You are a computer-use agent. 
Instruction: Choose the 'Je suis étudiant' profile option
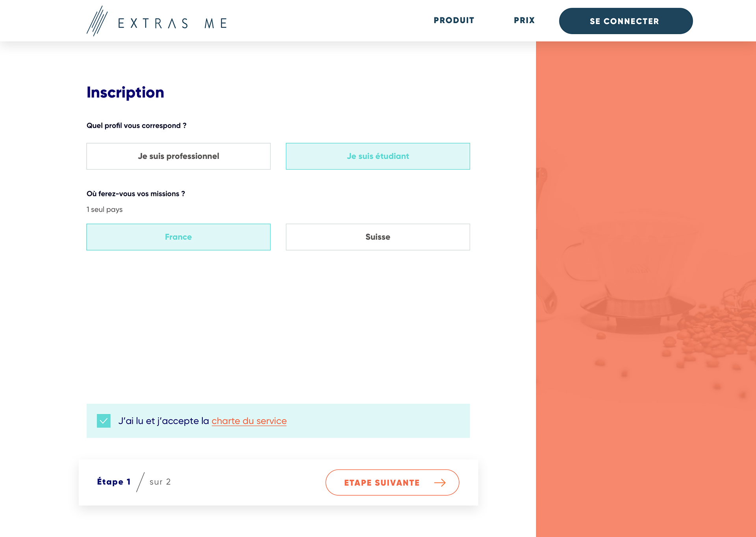(x=378, y=156)
